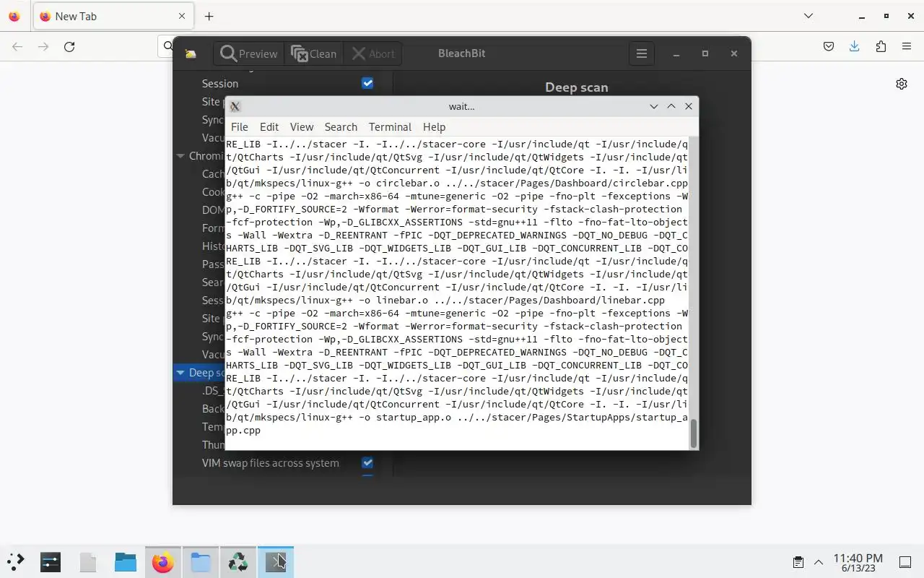This screenshot has width=924, height=578.
Task: Go forward in Firefox
Action: (43, 46)
